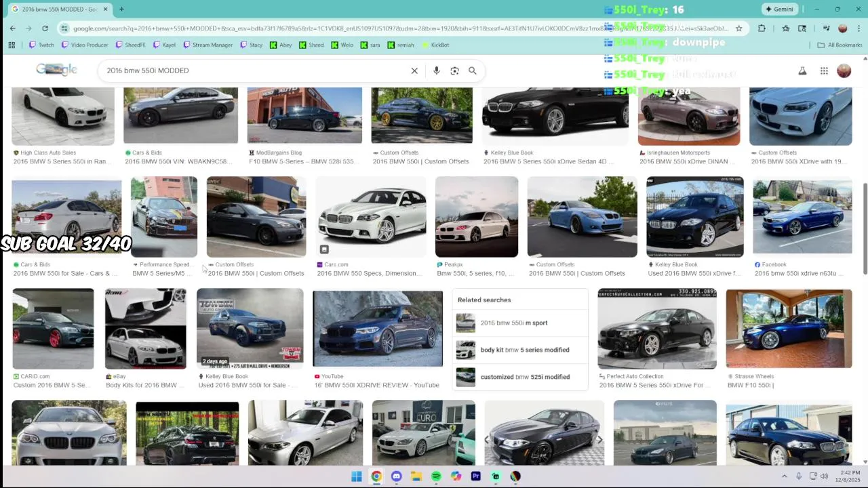The height and width of the screenshot is (488, 868).
Task: Open the Chrome three-dot menu
Action: click(859, 28)
